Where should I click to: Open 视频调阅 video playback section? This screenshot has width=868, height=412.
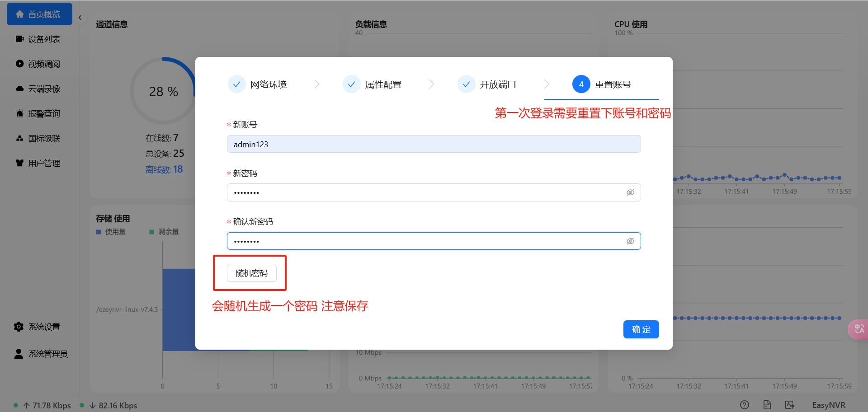[19, 64]
